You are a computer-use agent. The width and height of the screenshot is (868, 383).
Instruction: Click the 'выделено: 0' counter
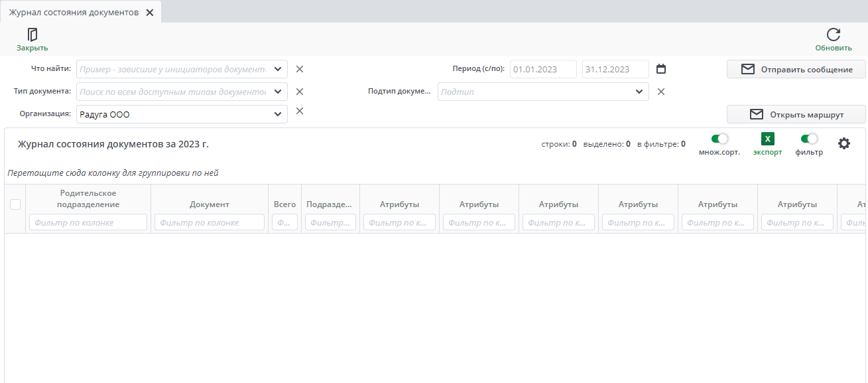click(x=607, y=143)
